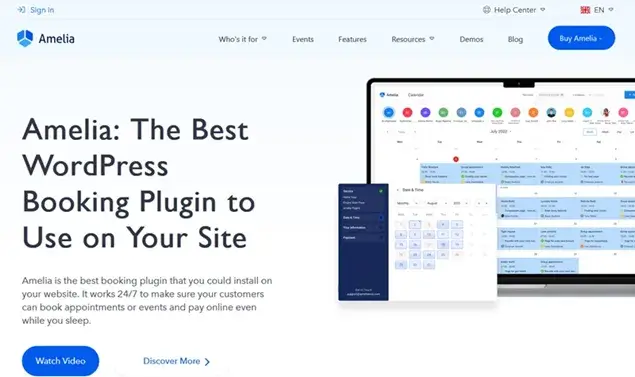Click the Help Center globe icon

pyautogui.click(x=487, y=10)
